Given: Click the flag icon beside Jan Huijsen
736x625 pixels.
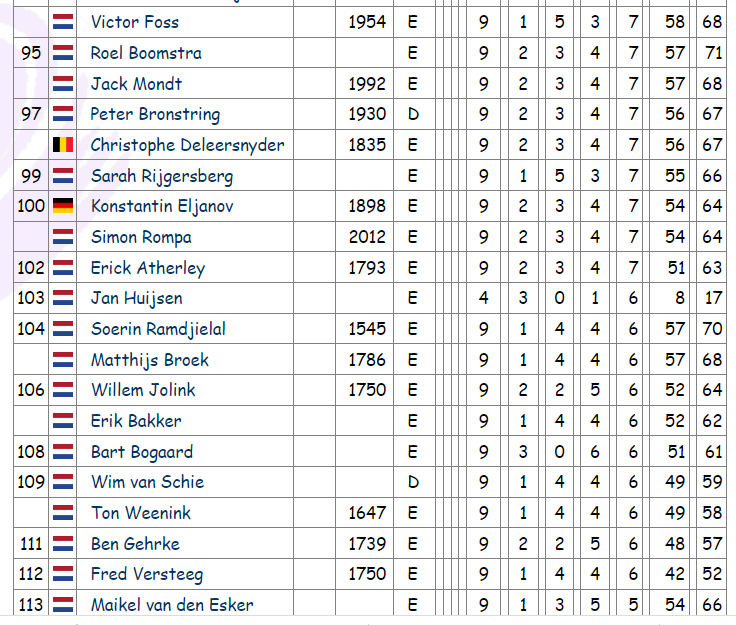Looking at the screenshot, I should coord(63,298).
